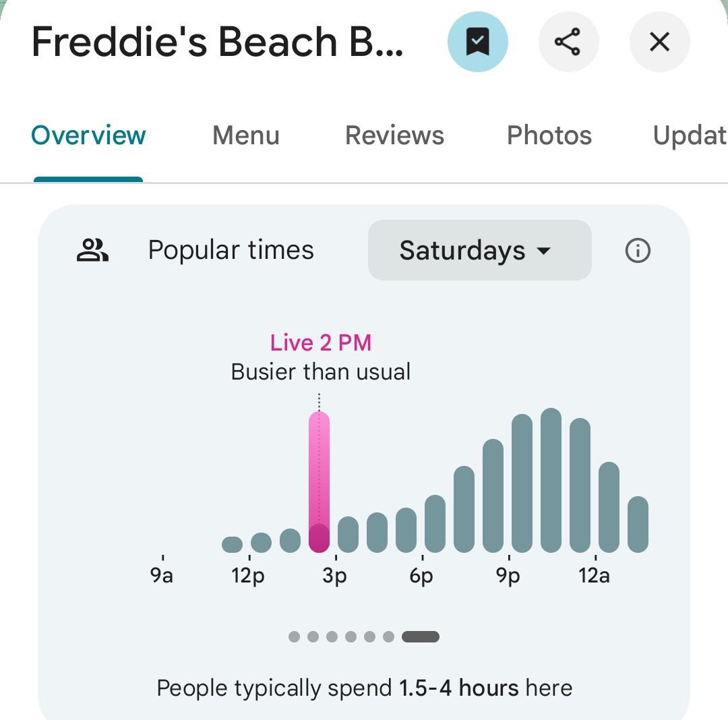
Task: Select the 9 PM popularity bar
Action: (522, 483)
